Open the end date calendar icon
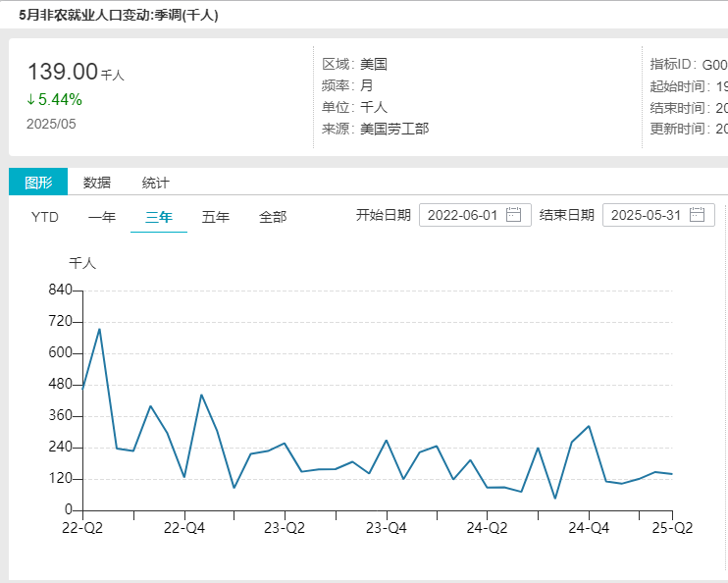The height and width of the screenshot is (583, 728). point(697,216)
